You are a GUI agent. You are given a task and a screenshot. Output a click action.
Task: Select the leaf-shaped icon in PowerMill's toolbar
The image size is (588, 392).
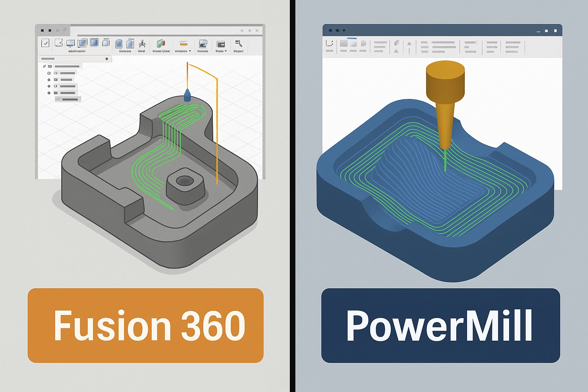[x=397, y=43]
